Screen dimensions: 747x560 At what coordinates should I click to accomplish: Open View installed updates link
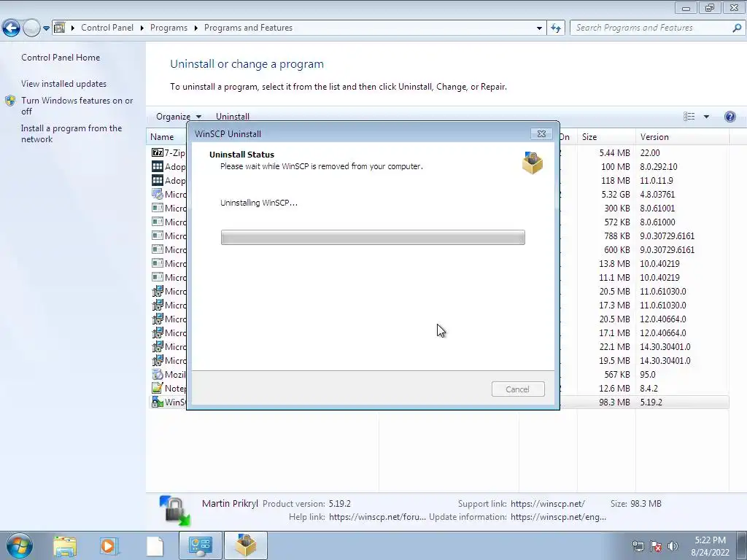64,83
